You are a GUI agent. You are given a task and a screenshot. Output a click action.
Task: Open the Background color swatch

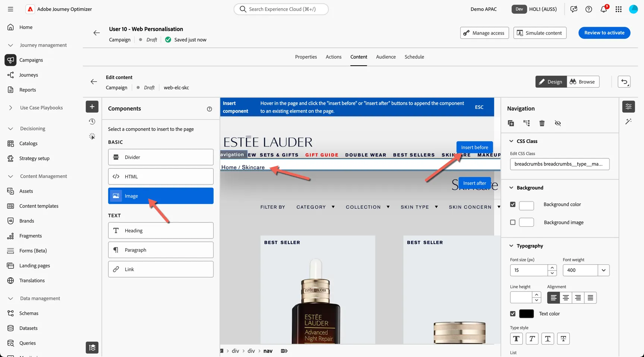coord(526,205)
